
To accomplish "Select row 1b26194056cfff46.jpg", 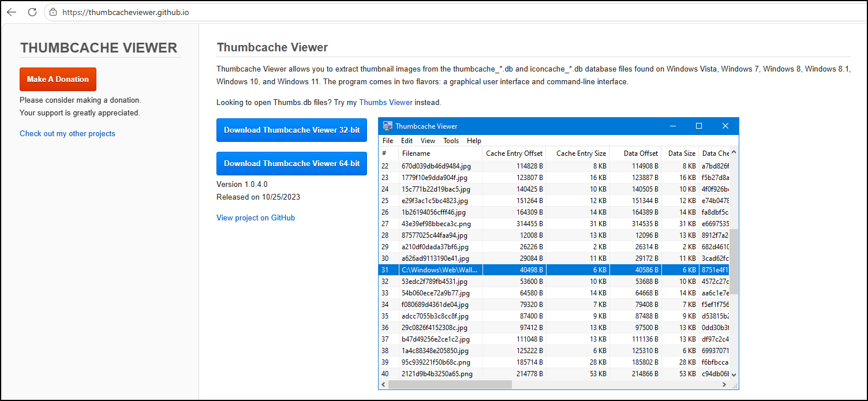I will 554,212.
